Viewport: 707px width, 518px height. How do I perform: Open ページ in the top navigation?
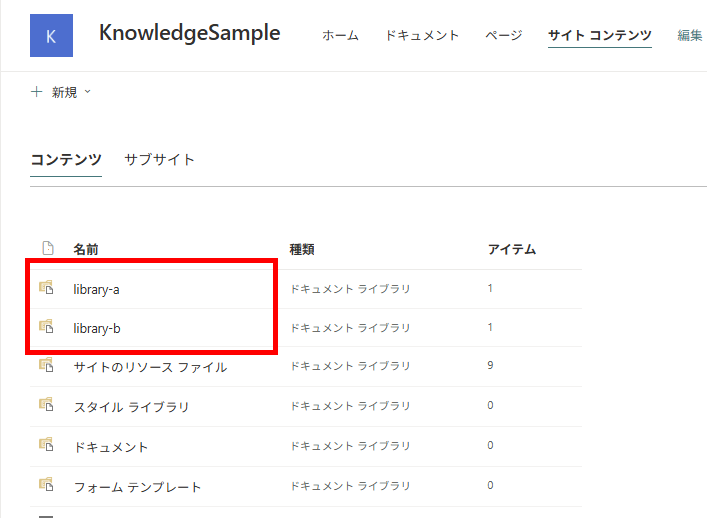tap(504, 35)
